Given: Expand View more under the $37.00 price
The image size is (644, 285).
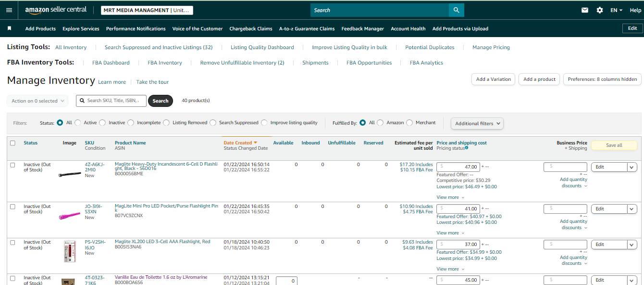Looking at the screenshot, I should coord(450,269).
